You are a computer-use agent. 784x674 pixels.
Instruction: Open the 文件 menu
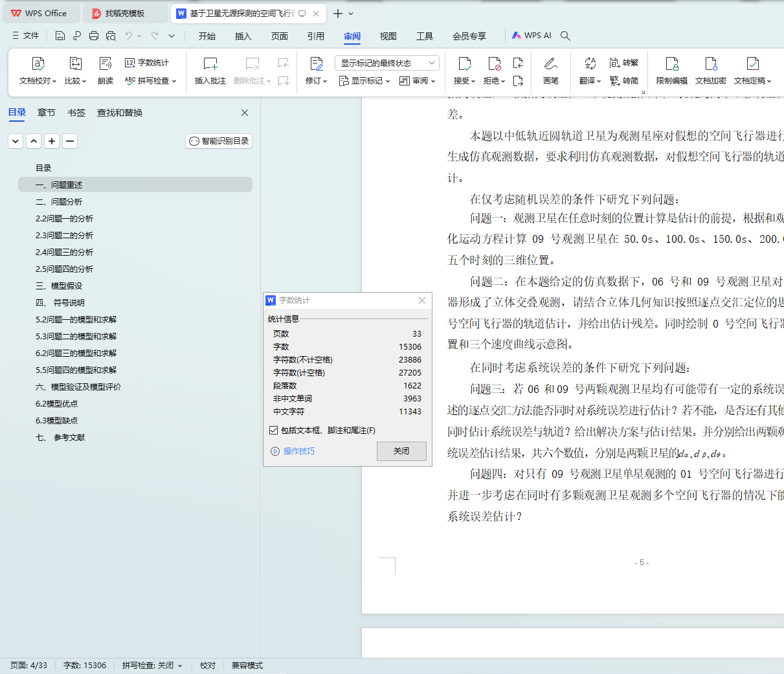26,36
